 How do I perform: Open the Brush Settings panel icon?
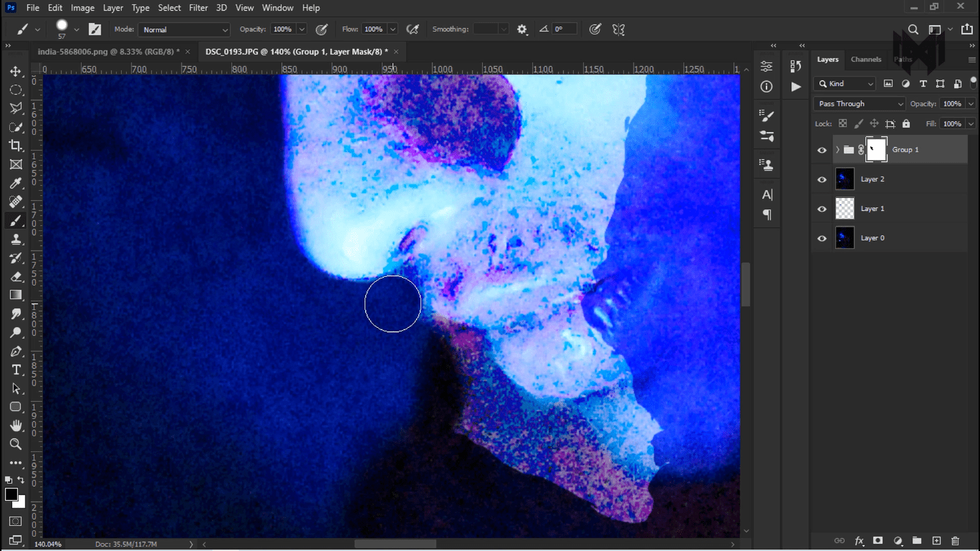click(766, 116)
